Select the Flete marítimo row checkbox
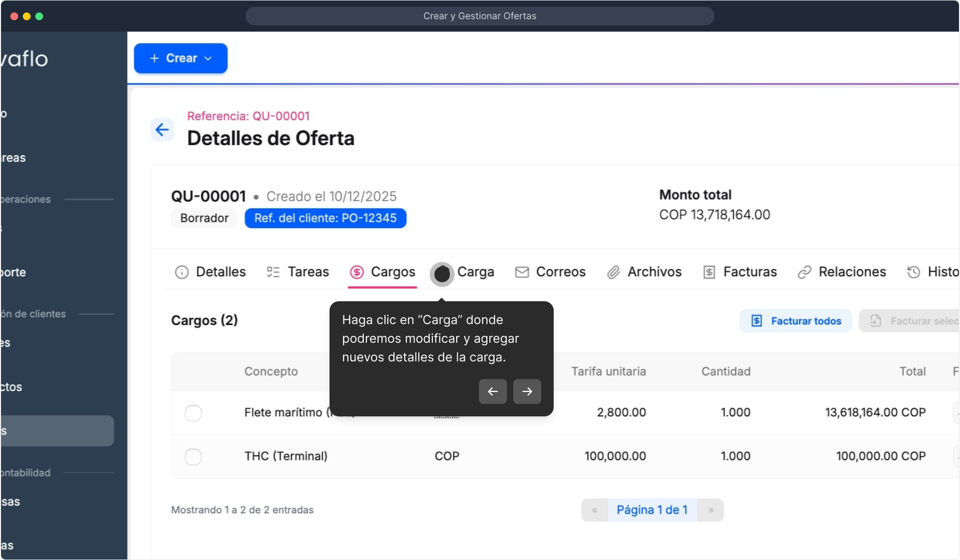The height and width of the screenshot is (560, 960). [x=193, y=413]
